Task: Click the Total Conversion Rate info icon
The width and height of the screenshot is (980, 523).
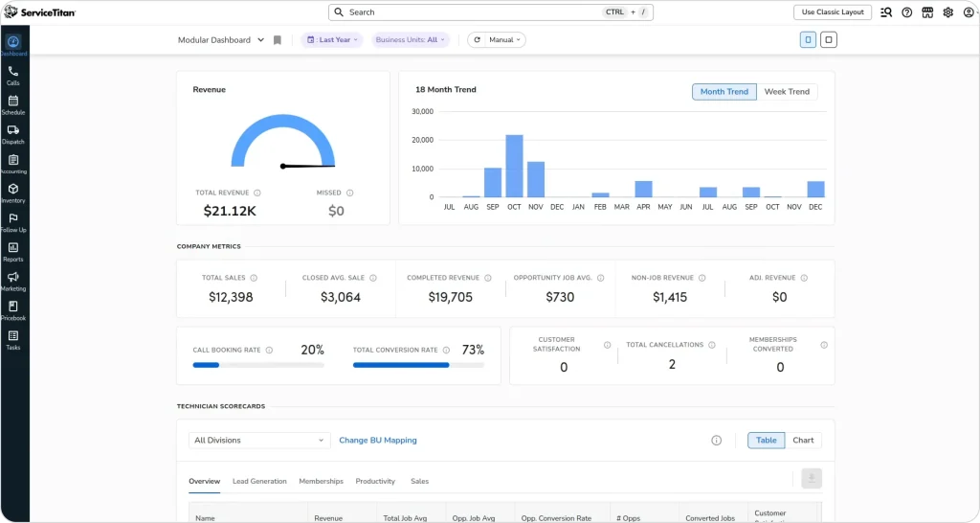Action: pos(446,351)
